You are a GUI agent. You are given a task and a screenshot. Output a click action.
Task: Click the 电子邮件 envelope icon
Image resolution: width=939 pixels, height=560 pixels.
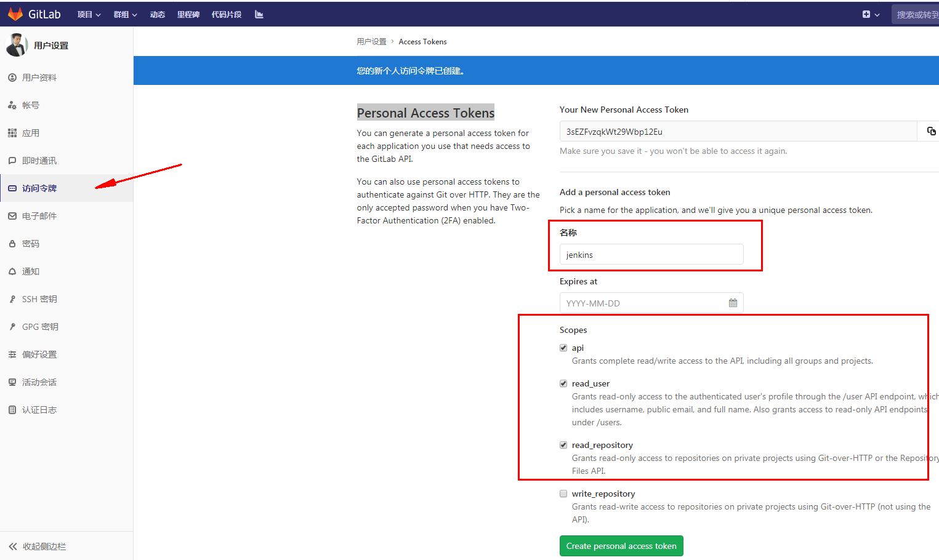point(12,216)
